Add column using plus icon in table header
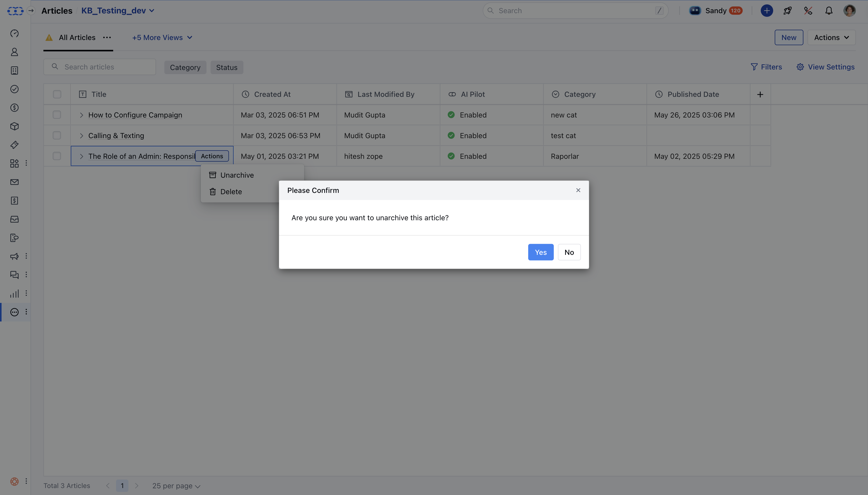Screen dimensions: 868x495 tap(760, 95)
